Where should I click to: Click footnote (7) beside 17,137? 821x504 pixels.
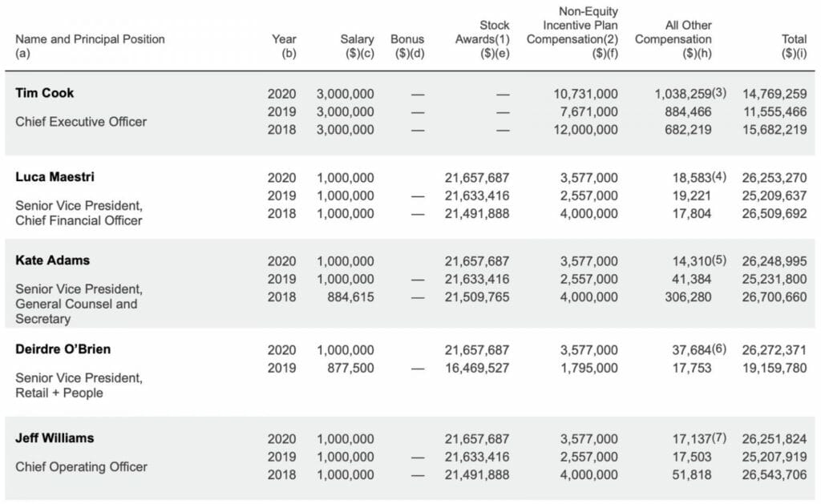719,438
